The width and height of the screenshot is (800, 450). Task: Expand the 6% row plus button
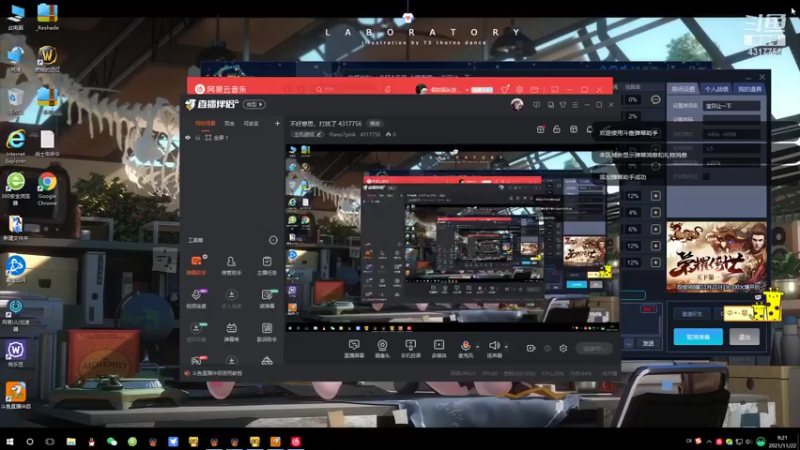(656, 229)
